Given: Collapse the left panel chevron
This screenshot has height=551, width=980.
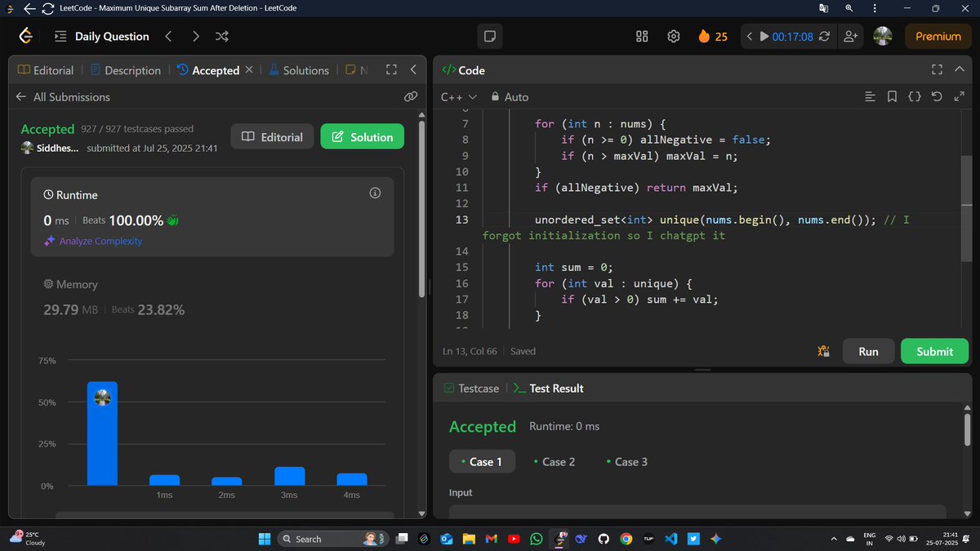Looking at the screenshot, I should coord(413,70).
